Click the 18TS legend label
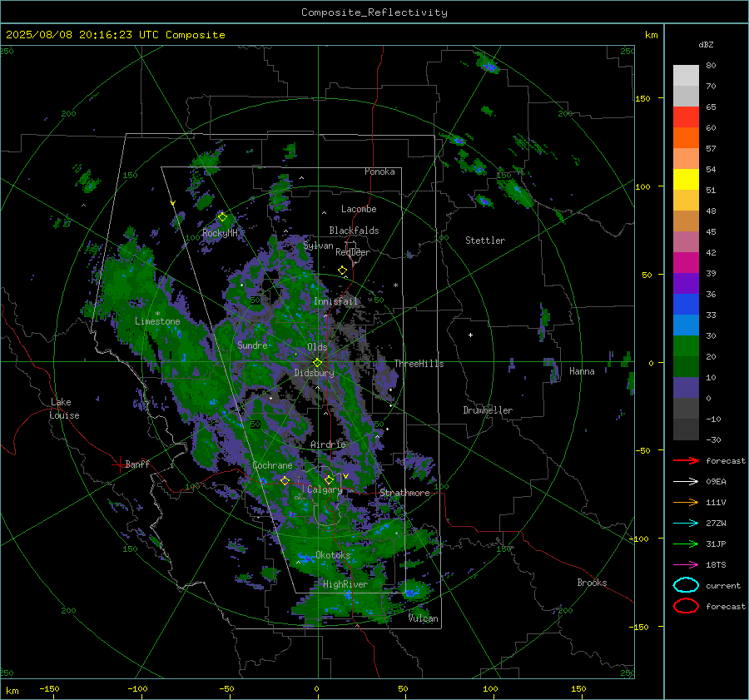The width and height of the screenshot is (749, 700). 716,565
